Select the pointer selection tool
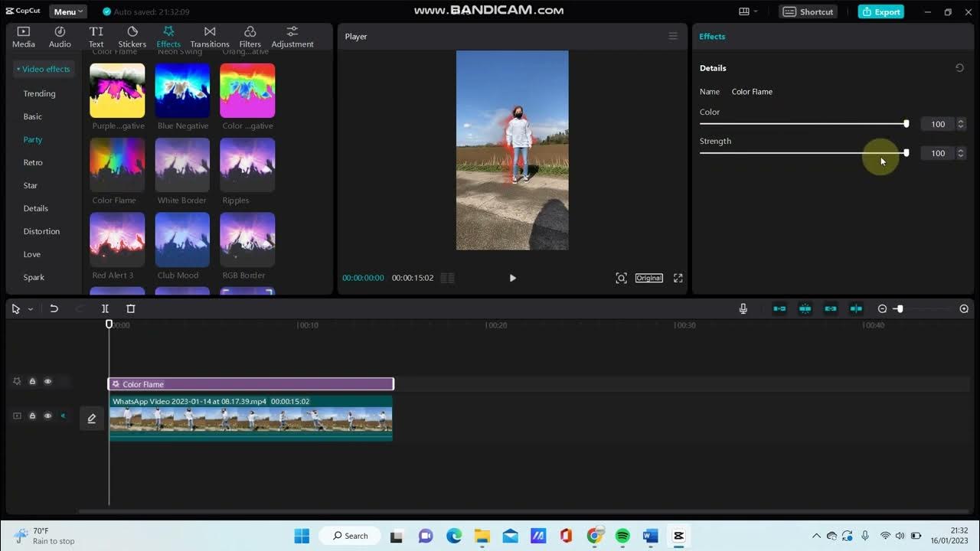980x551 pixels. tap(15, 308)
